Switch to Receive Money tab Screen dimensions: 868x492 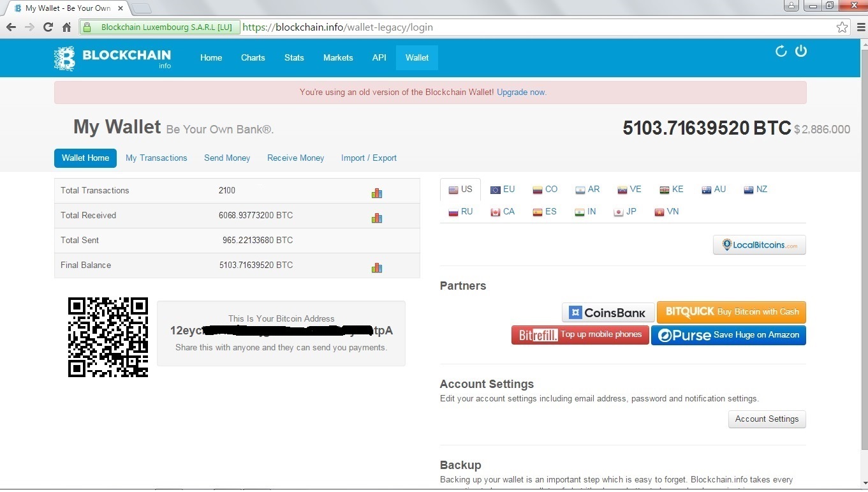tap(296, 158)
